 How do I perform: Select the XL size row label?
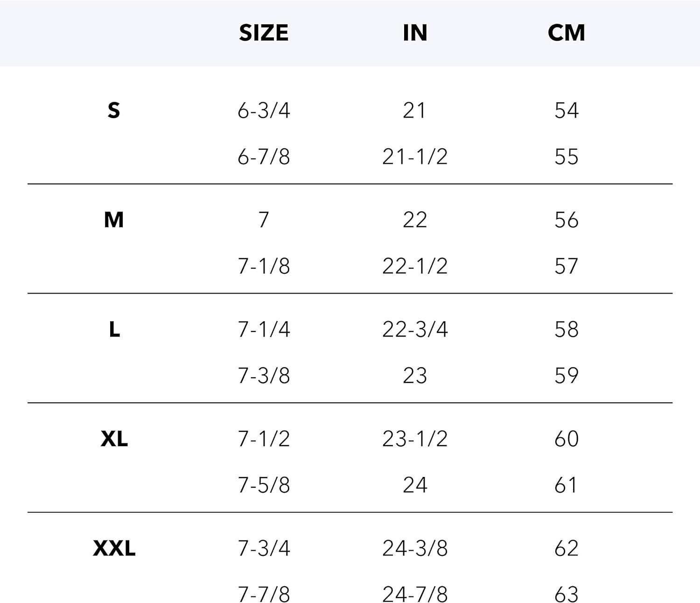tap(114, 439)
